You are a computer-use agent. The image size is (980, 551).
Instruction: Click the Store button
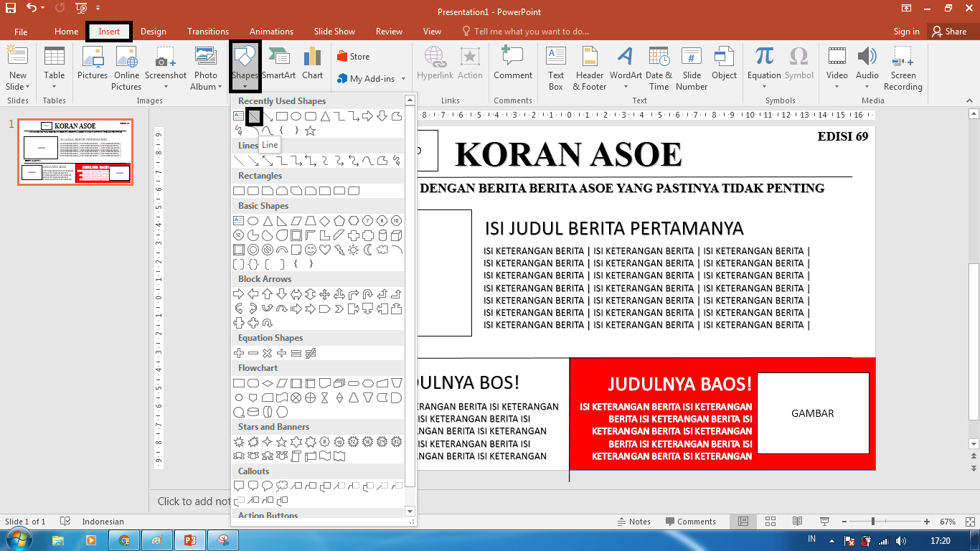tap(353, 57)
